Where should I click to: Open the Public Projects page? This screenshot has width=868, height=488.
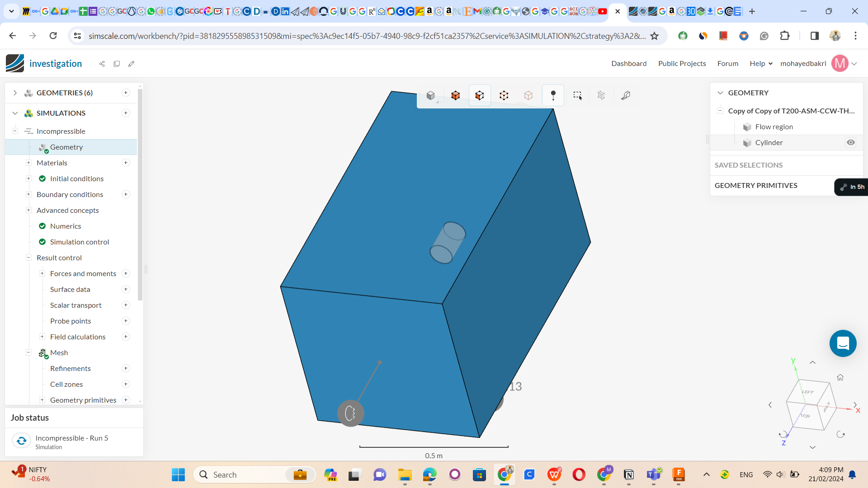point(682,63)
